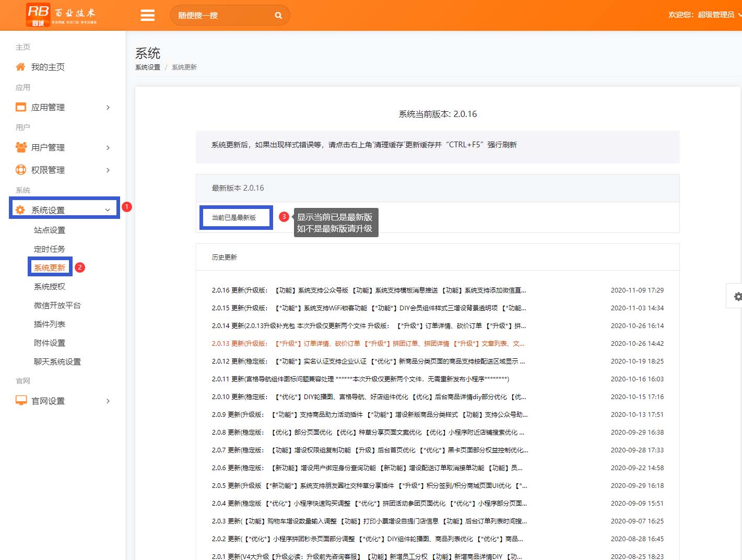Click the 用户管理 users icon
The height and width of the screenshot is (560, 742).
pyautogui.click(x=21, y=147)
